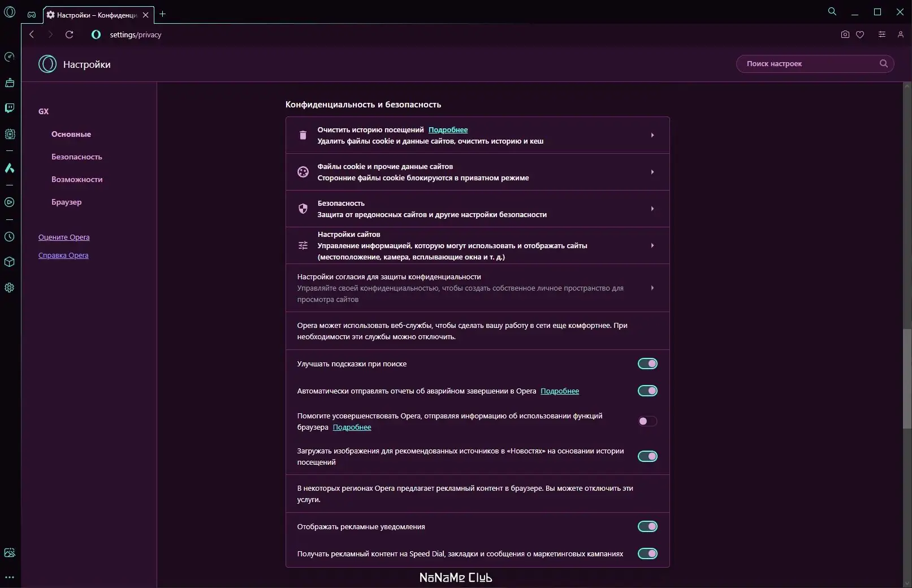Screen dimensions: 912x588
Task: Open the Twitch sidebar panel
Action: pos(10,109)
